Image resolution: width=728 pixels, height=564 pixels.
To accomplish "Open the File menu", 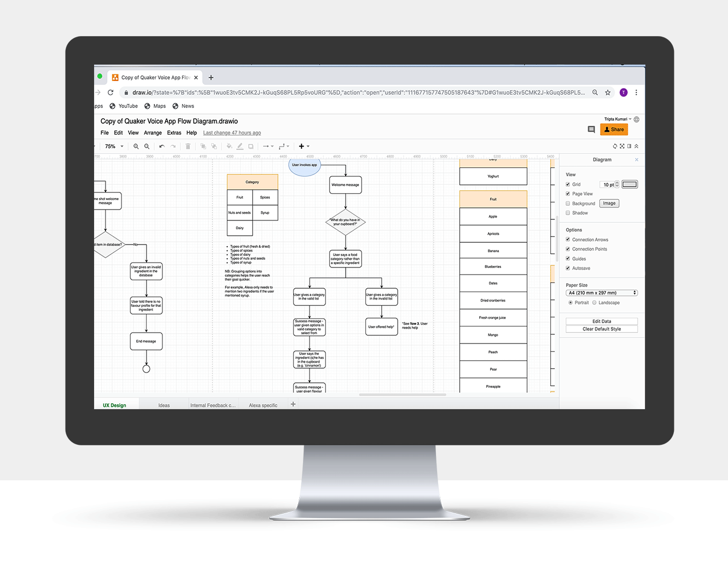I will point(104,133).
